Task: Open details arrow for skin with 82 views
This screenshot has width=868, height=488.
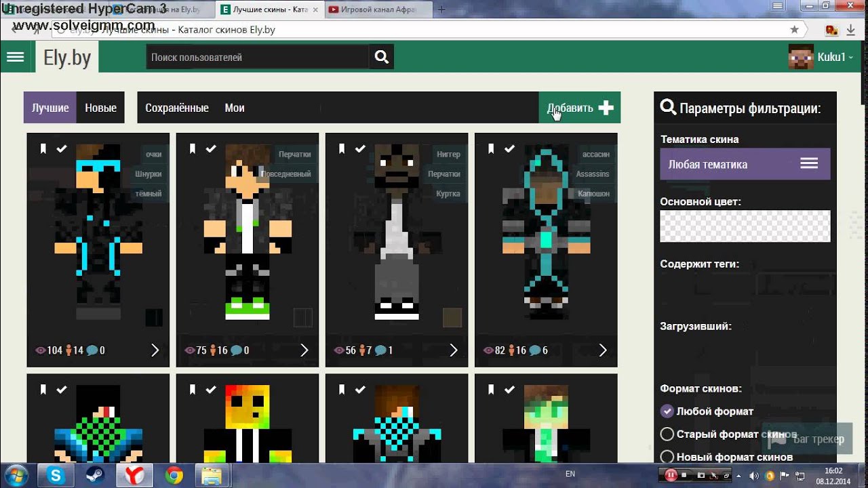Action: pyautogui.click(x=602, y=350)
